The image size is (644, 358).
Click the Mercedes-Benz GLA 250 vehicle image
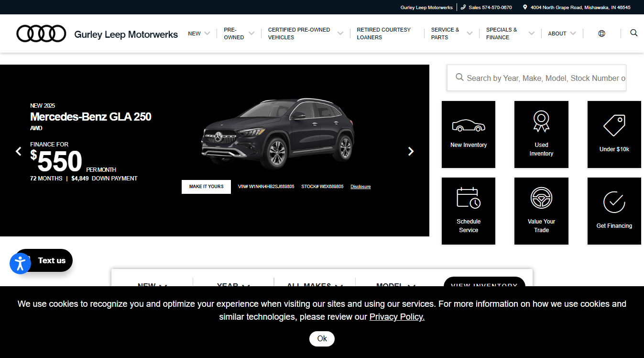(278, 134)
